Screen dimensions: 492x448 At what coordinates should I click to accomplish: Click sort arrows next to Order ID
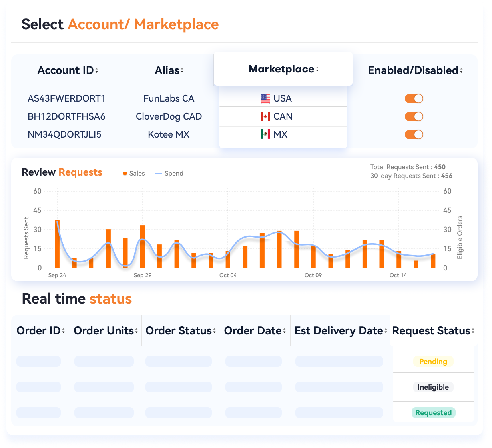[x=63, y=331]
